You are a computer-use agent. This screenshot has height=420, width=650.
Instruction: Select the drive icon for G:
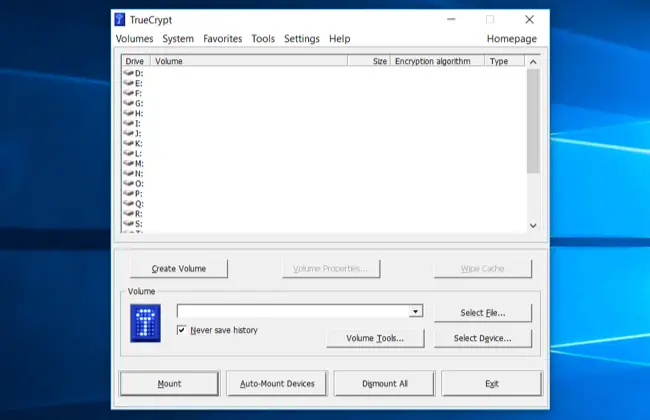click(x=129, y=103)
